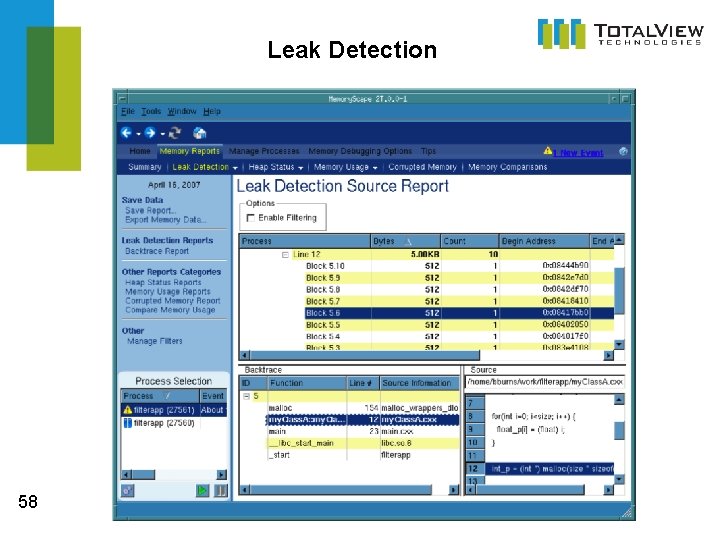The width and height of the screenshot is (720, 540).
Task: Open the Manage Filters link
Action: coord(155,341)
